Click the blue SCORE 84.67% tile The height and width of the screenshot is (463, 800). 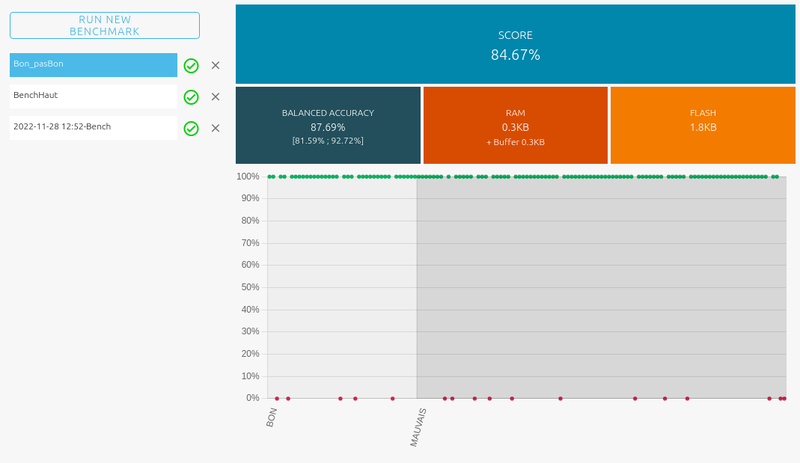point(515,44)
